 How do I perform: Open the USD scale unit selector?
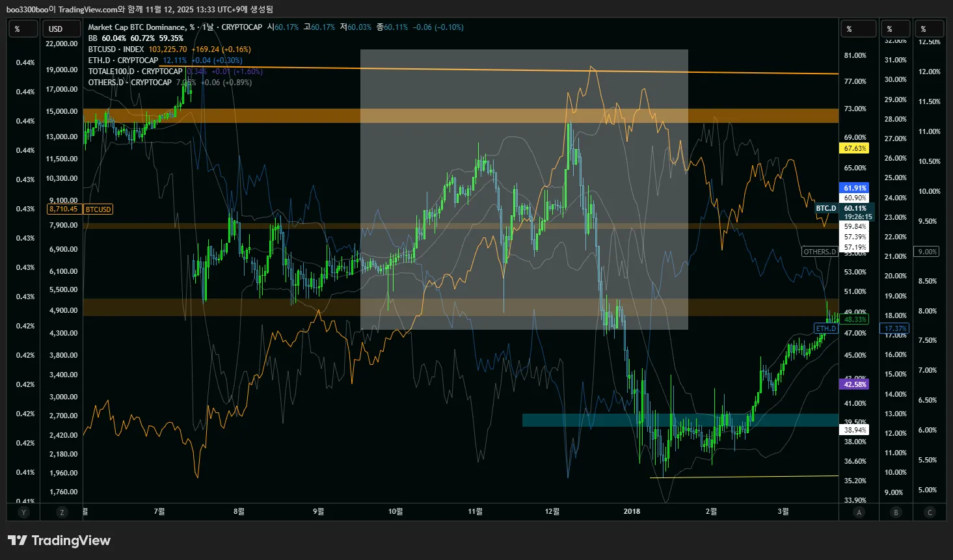click(x=62, y=29)
